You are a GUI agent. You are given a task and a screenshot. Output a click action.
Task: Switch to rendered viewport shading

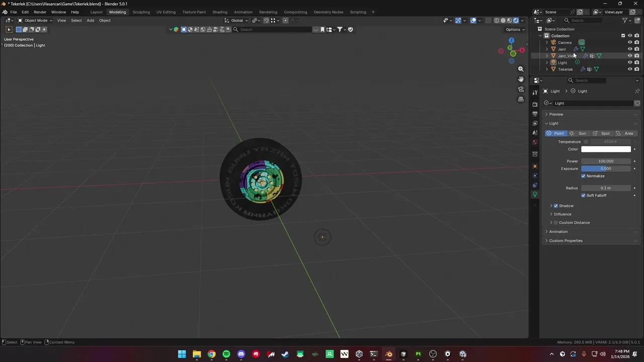point(516,21)
